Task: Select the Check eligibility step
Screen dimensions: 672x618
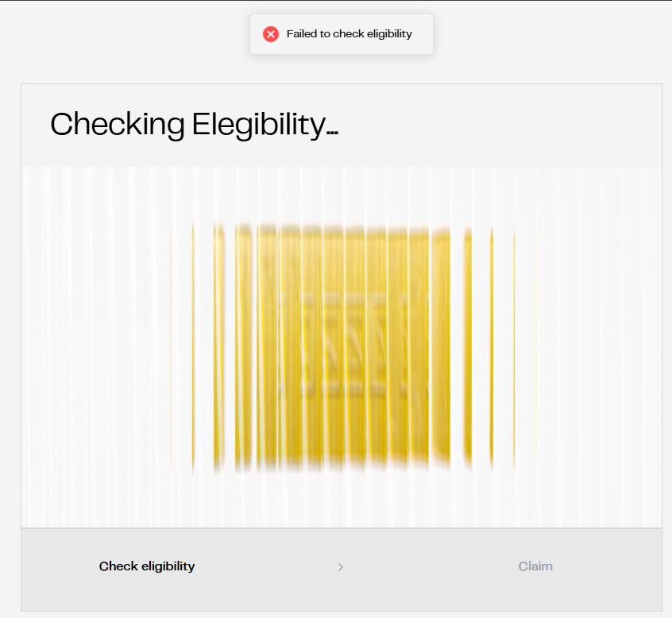Action: [x=147, y=566]
